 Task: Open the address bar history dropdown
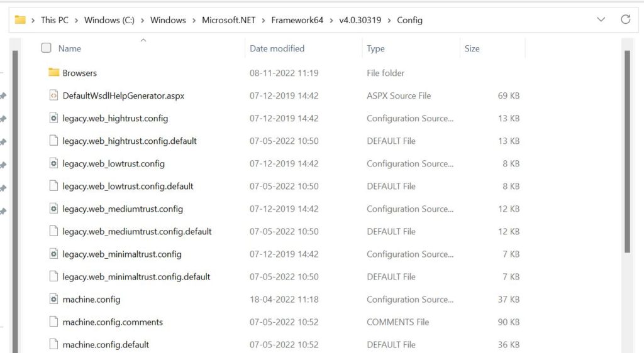tap(601, 19)
